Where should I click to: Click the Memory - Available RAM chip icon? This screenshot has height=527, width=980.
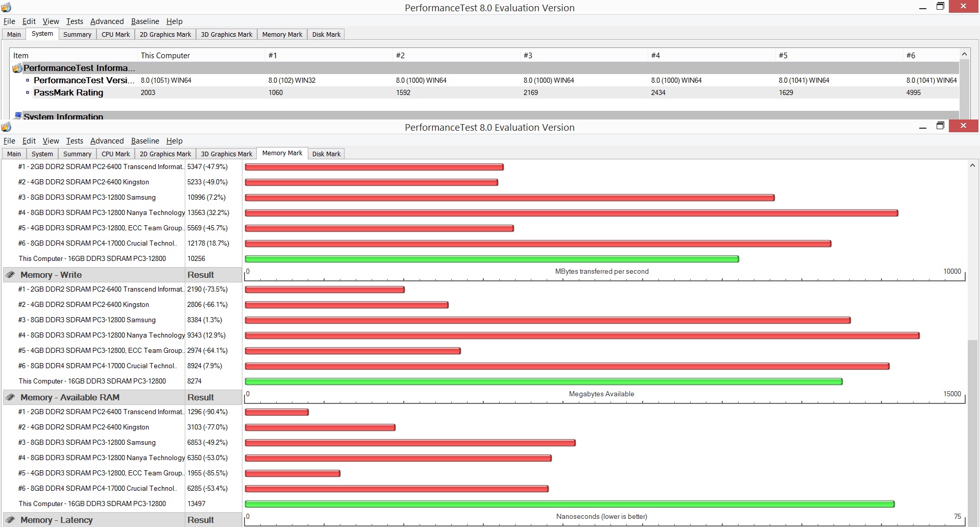(x=10, y=397)
